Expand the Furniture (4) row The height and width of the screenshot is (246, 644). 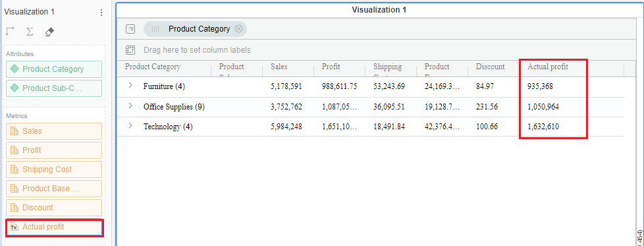130,85
